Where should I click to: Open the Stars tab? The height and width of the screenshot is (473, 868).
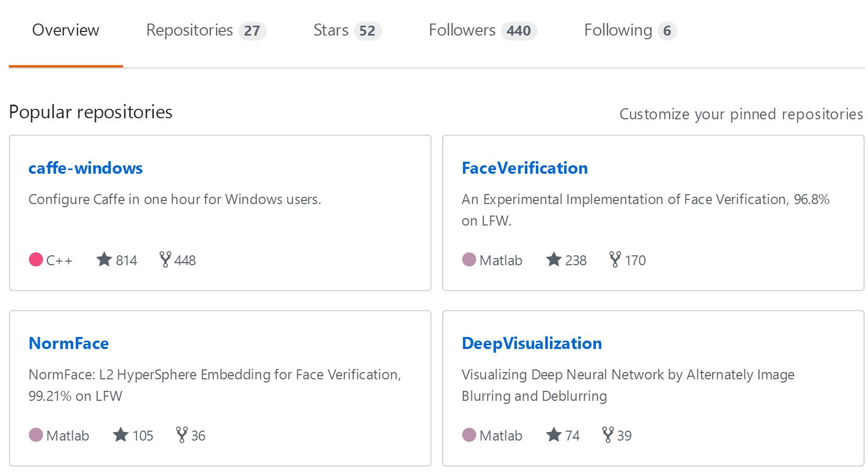(x=347, y=30)
